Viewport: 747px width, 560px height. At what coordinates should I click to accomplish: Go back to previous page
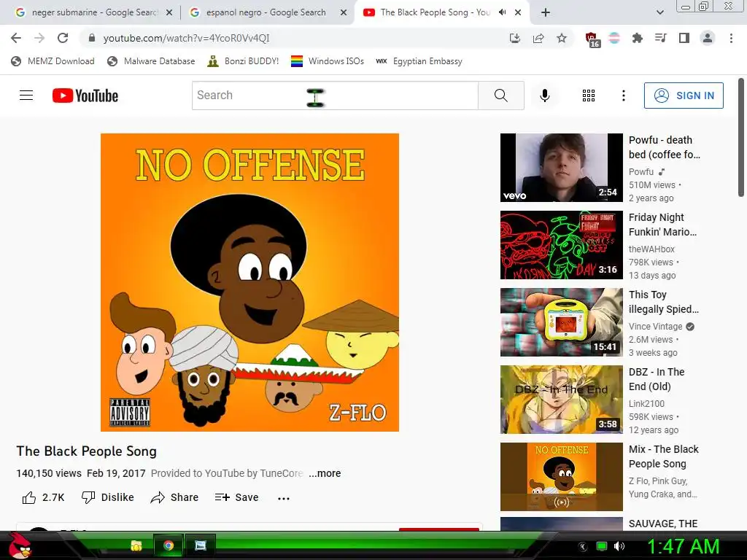pos(16,38)
